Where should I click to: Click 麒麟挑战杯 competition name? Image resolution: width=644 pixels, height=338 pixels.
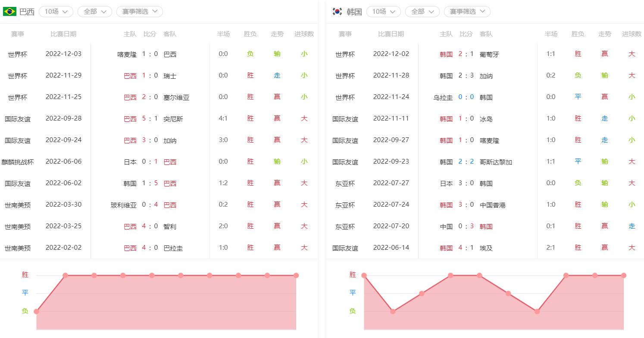point(17,162)
